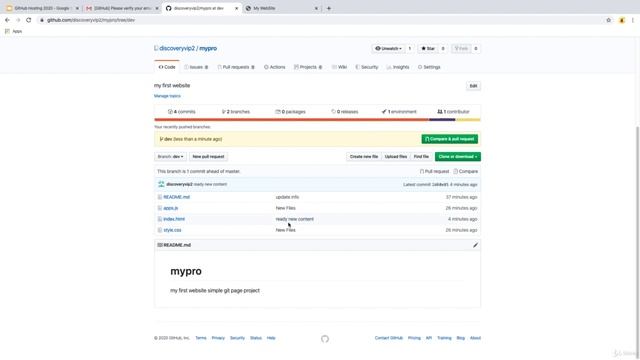Image resolution: width=640 pixels, height=360 pixels.
Task: Open the index.html file
Action: [x=174, y=219]
